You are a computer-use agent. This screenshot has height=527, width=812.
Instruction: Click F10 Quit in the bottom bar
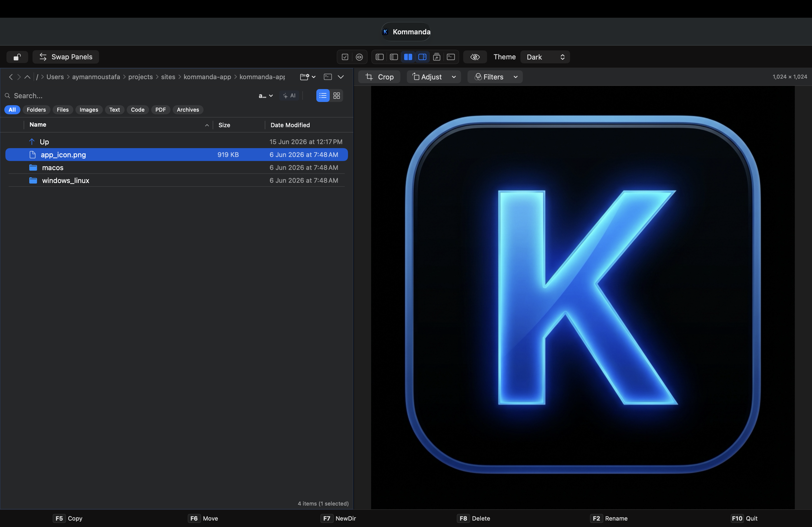point(744,518)
